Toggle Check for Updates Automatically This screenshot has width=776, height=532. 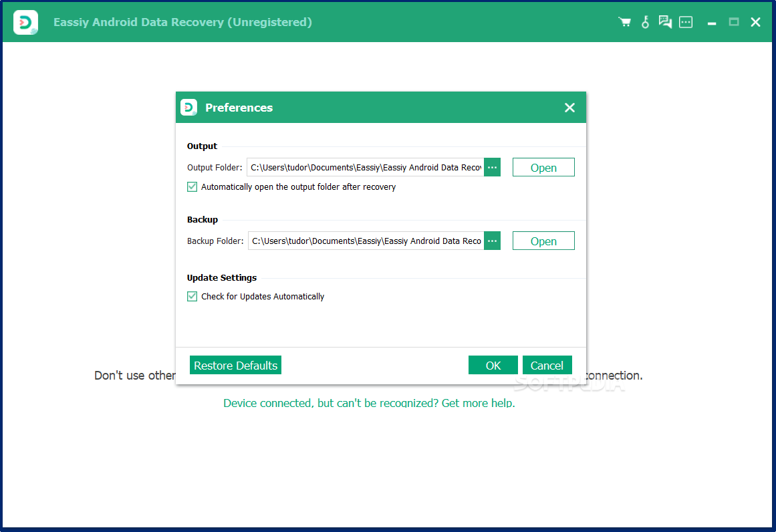[x=192, y=297]
